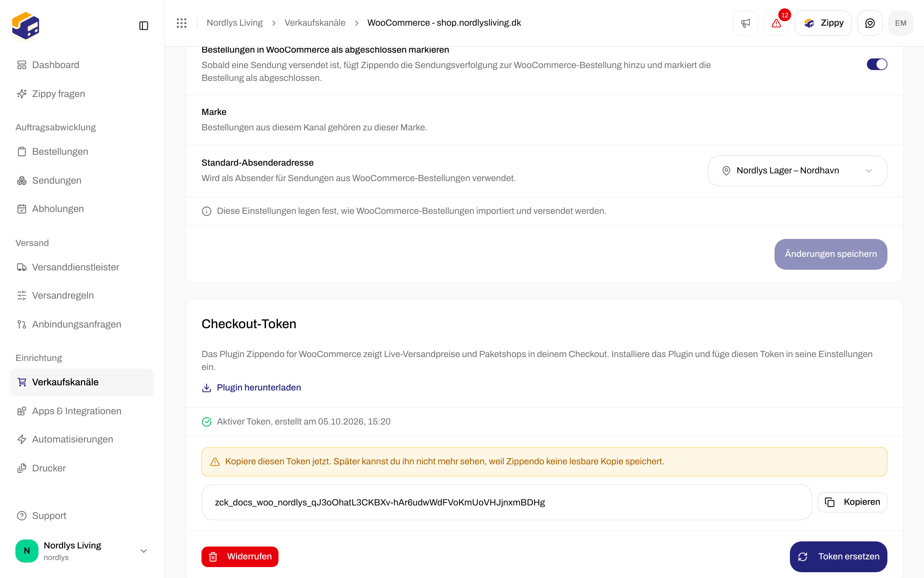The image size is (924, 578).
Task: Open Apps & Integrationen
Action: [82, 411]
